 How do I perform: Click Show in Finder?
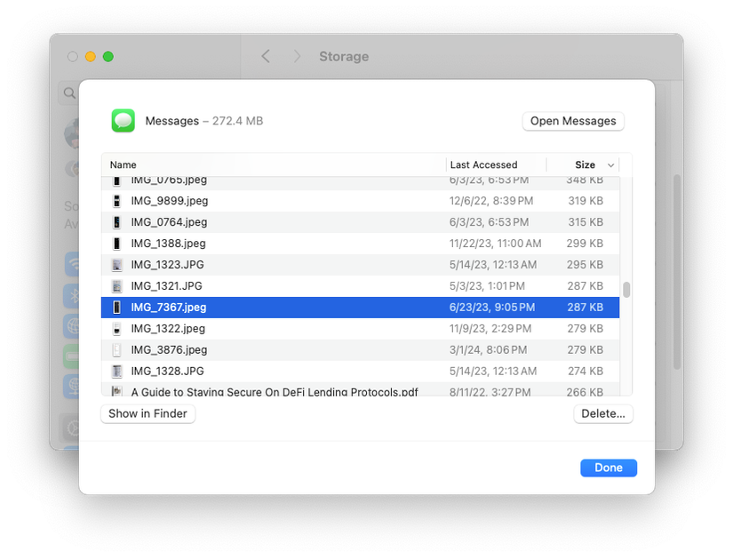pyautogui.click(x=147, y=413)
